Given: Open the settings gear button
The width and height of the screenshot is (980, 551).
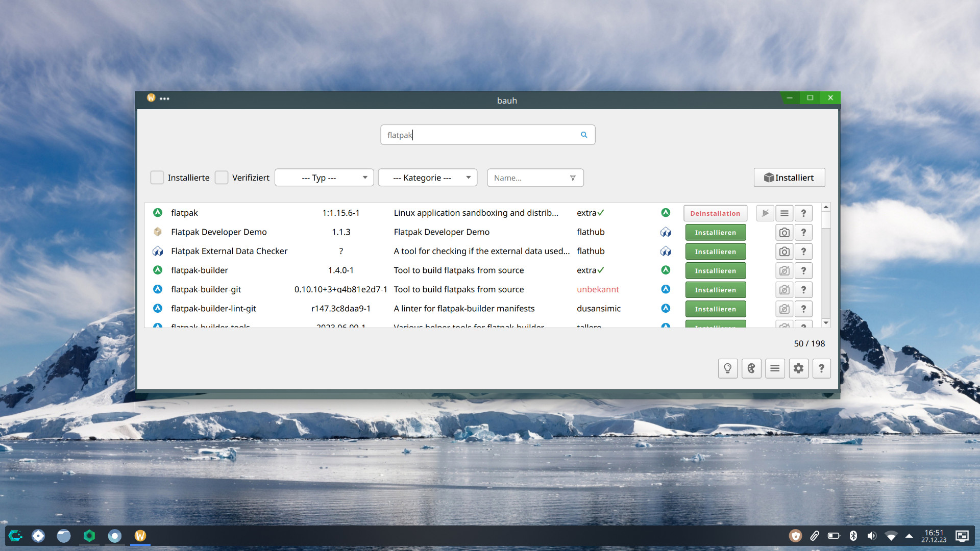Looking at the screenshot, I should (x=798, y=368).
